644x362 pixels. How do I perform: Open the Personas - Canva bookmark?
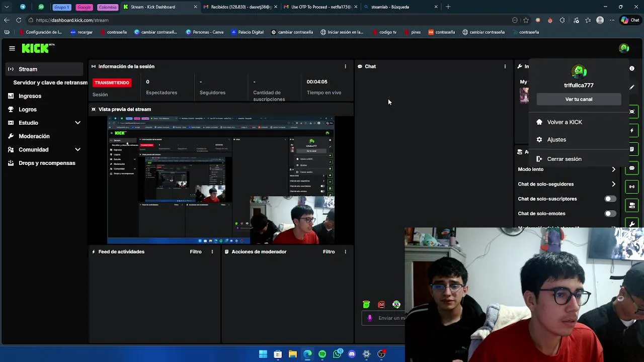[x=204, y=32]
